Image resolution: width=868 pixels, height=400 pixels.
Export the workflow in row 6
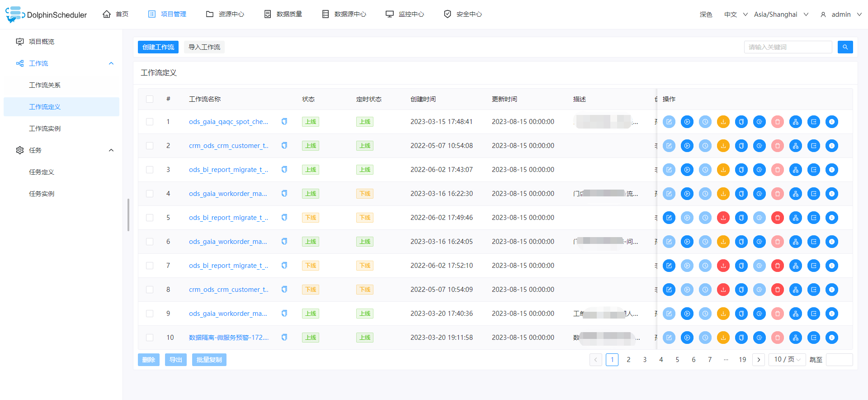813,242
